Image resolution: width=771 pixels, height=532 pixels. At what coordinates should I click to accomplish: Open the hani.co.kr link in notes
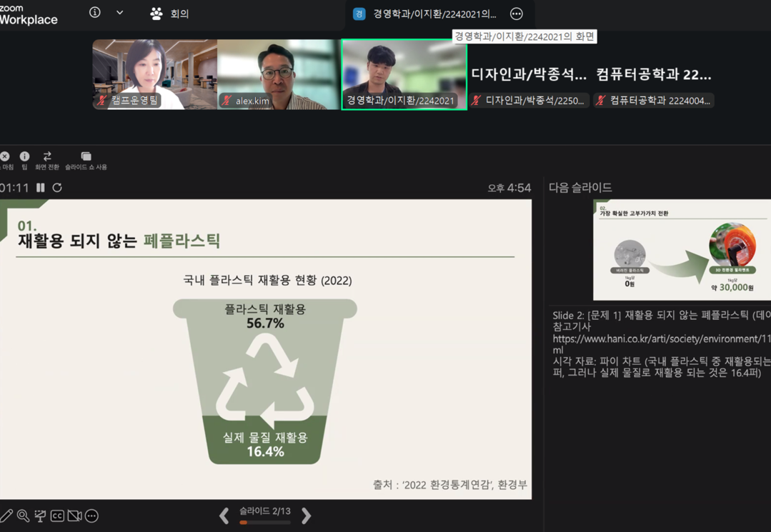[662, 344]
